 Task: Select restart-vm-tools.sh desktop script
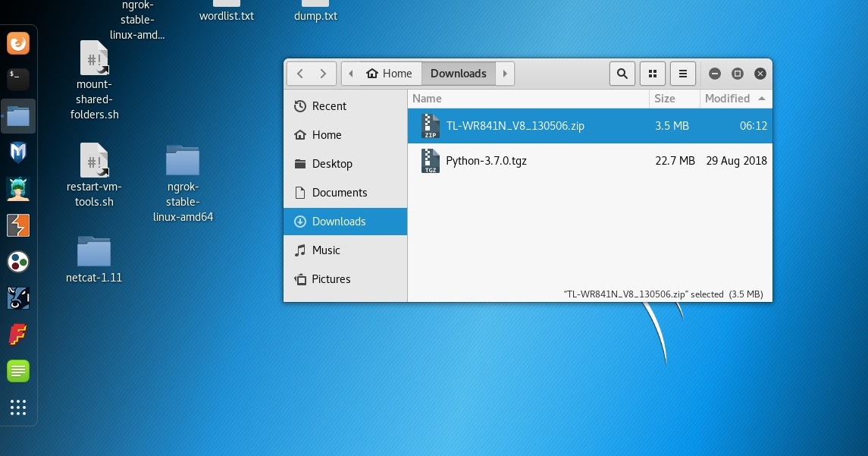(94, 175)
